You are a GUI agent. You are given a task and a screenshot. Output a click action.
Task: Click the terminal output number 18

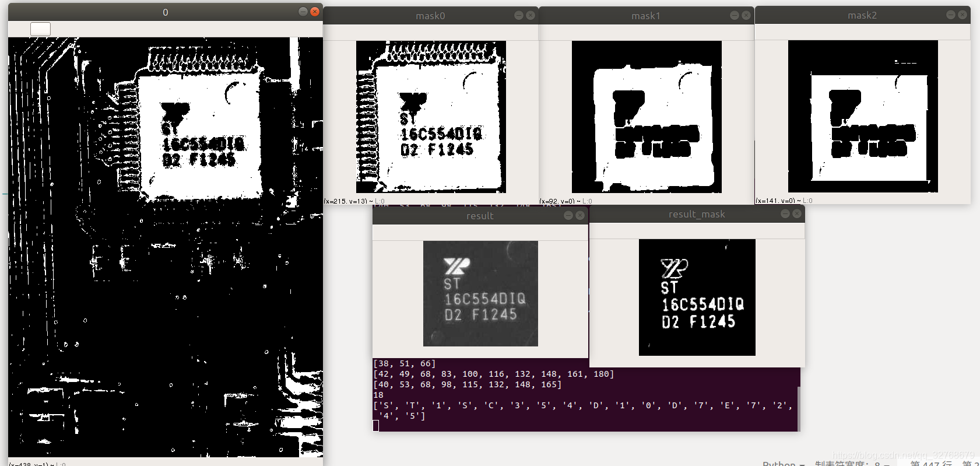[x=378, y=395]
